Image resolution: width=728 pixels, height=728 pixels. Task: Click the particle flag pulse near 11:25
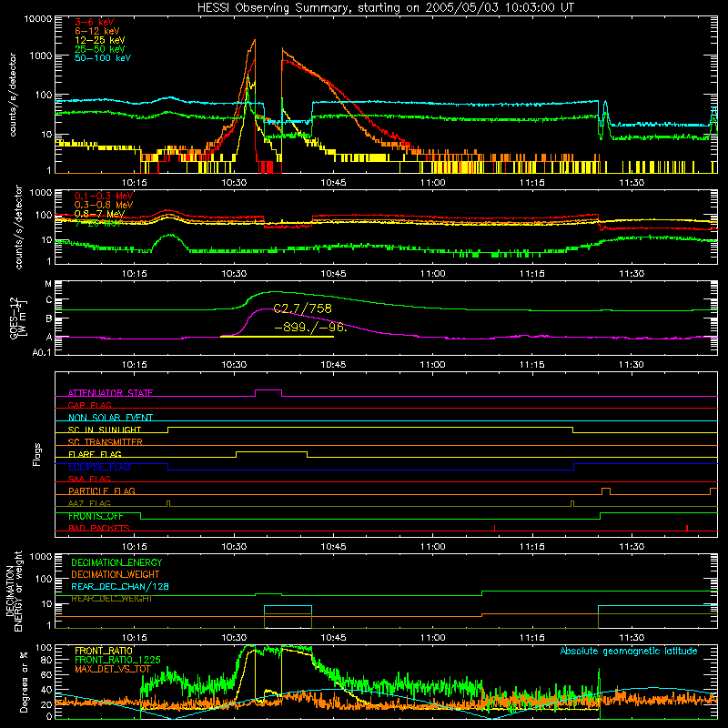[606, 489]
